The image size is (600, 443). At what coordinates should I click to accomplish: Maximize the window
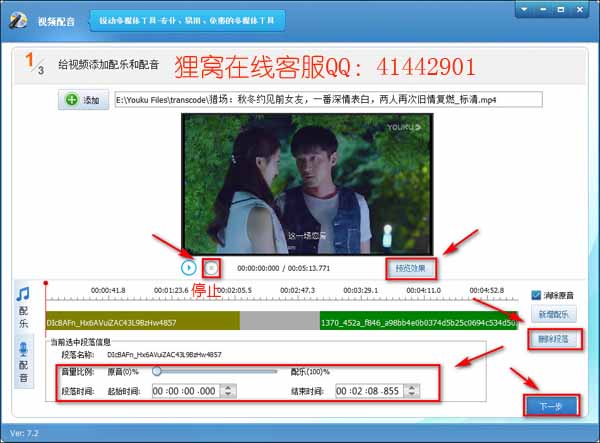pyautogui.click(x=561, y=9)
